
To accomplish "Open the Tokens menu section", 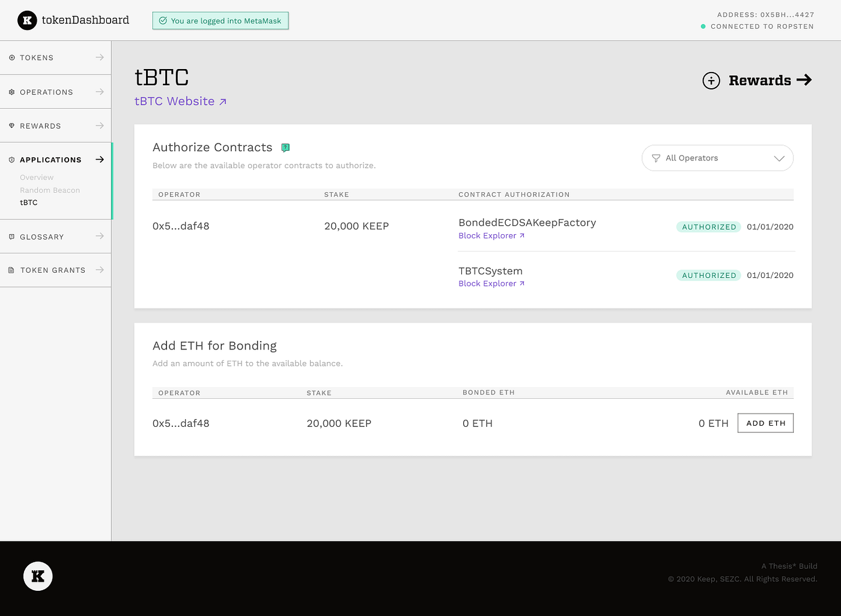I will (x=55, y=58).
